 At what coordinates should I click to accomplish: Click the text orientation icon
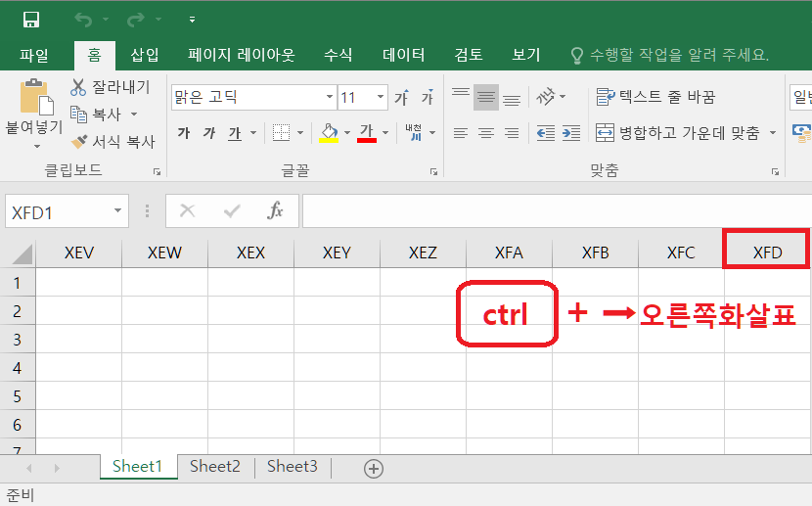click(x=546, y=96)
